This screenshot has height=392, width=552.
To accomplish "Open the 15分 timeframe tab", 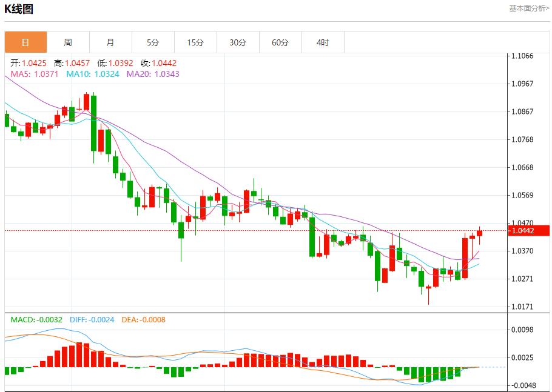I will (195, 42).
